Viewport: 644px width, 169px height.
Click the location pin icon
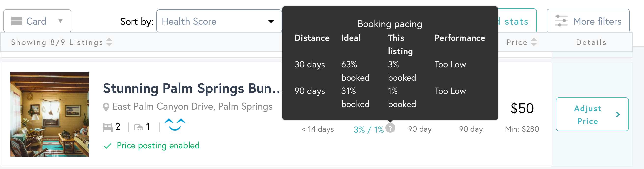pyautogui.click(x=106, y=107)
